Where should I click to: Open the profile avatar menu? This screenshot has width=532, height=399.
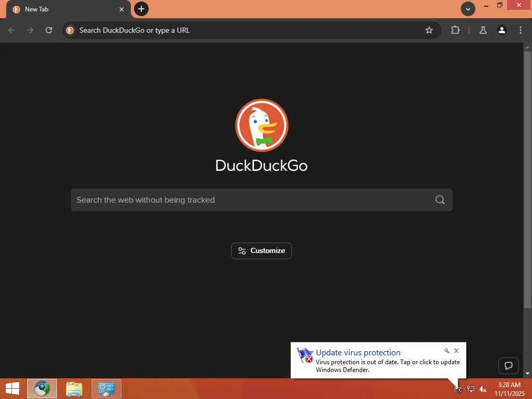(x=501, y=30)
